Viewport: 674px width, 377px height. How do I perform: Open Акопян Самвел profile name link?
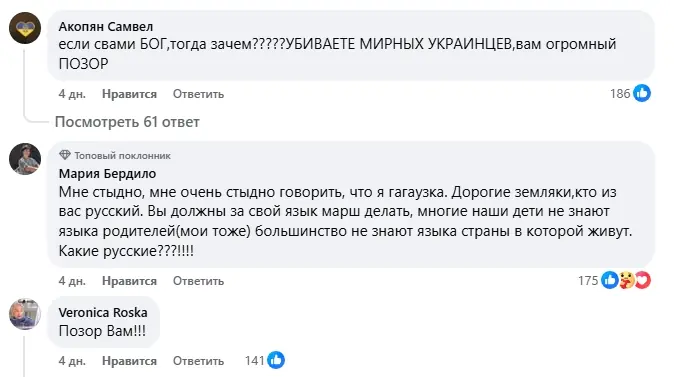tap(106, 27)
